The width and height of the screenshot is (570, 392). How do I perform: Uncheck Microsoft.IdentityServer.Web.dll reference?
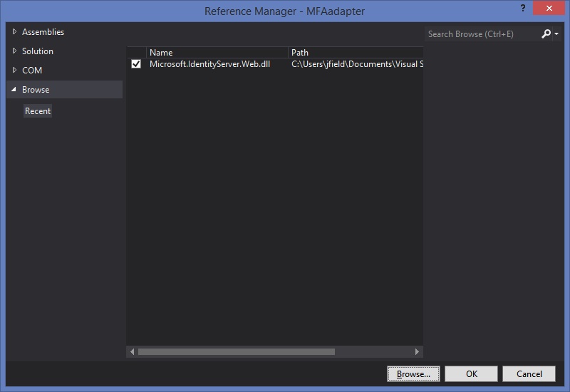point(136,64)
